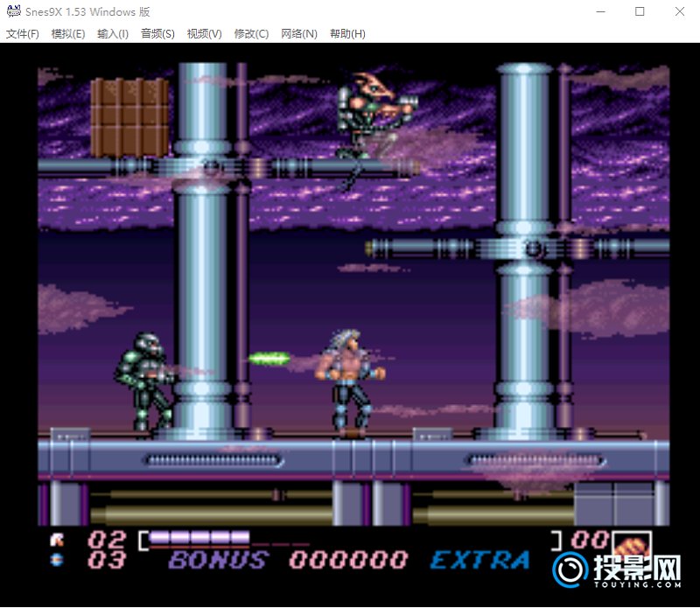Click the lives icon next to 02

click(x=57, y=540)
